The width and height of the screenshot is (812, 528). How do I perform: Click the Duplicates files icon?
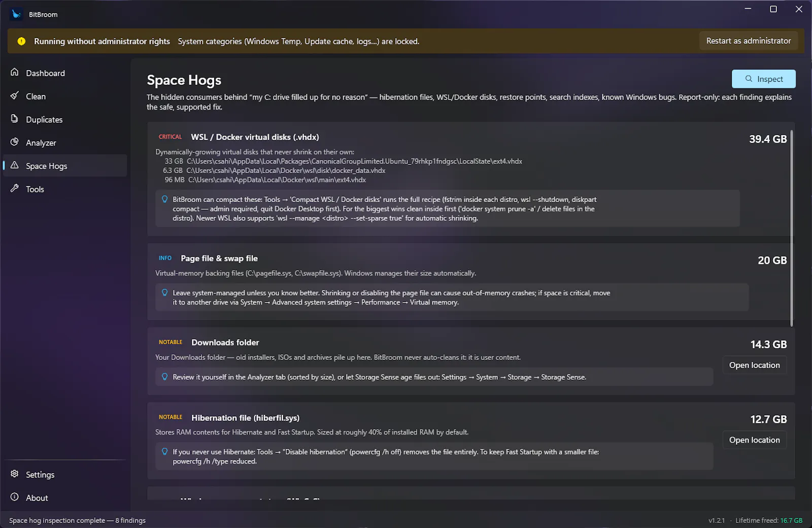(x=15, y=119)
